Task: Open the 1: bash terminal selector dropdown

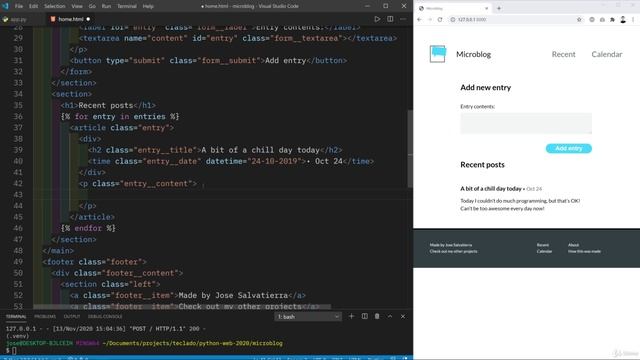Action: (x=308, y=317)
